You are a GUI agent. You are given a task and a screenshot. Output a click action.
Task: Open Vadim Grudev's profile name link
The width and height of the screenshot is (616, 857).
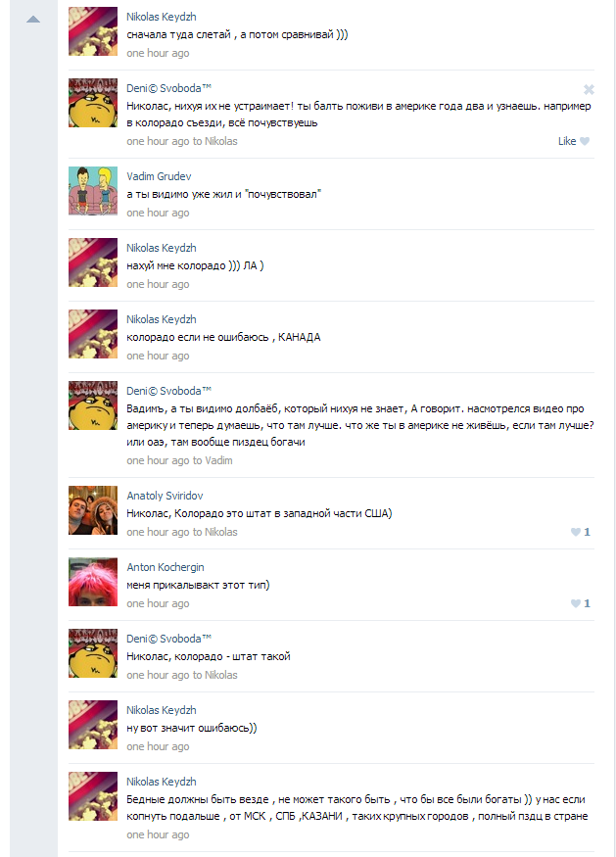[x=159, y=176]
